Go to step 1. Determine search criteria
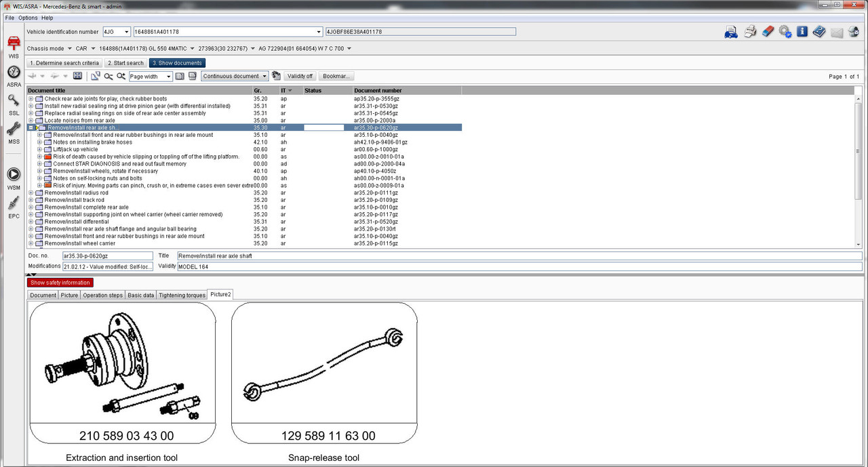The height and width of the screenshot is (467, 868). pyautogui.click(x=65, y=63)
